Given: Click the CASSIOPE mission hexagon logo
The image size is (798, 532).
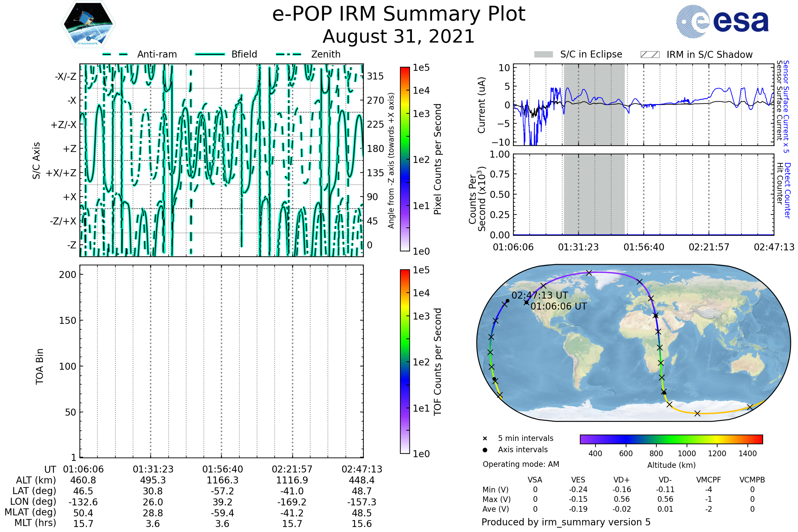Looking at the screenshot, I should (x=88, y=24).
